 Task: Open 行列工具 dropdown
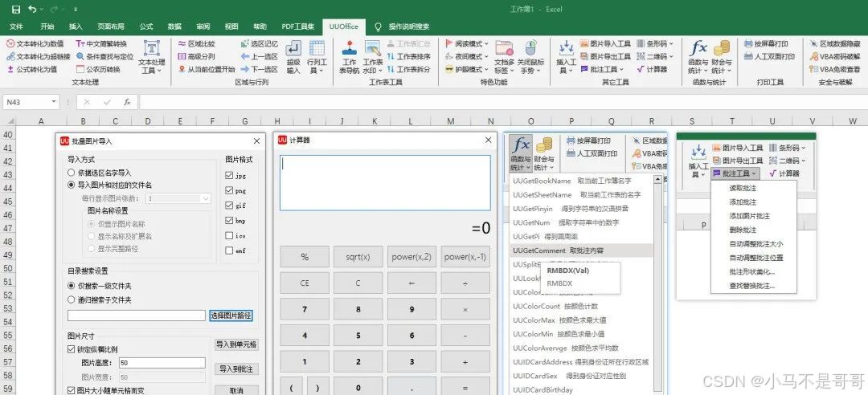click(x=317, y=57)
